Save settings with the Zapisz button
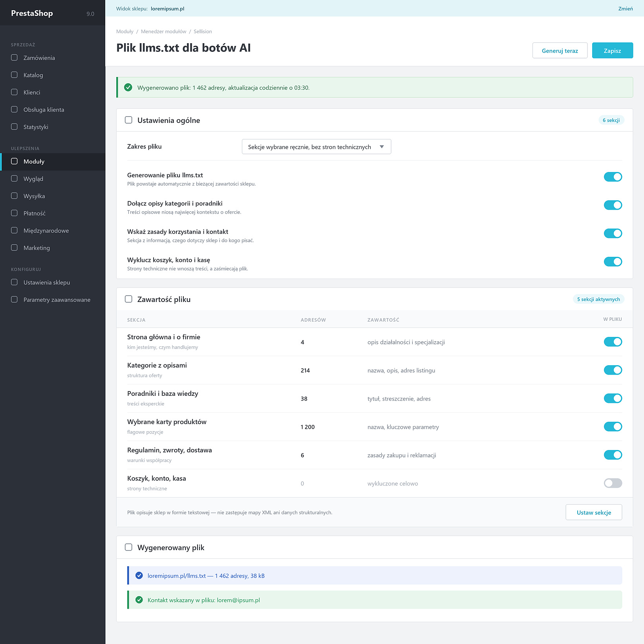The image size is (644, 644). click(612, 51)
